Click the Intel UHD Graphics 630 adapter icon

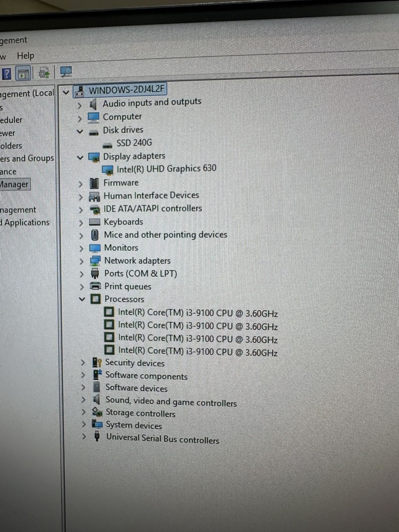[x=108, y=170]
